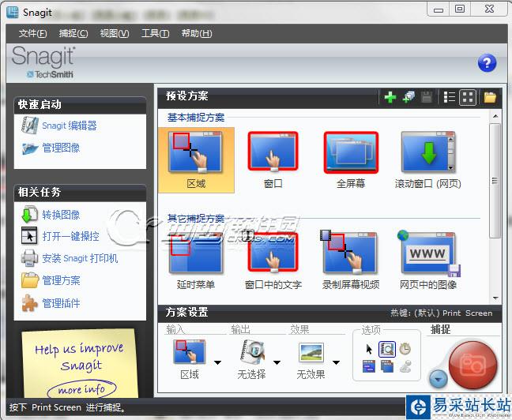This screenshot has width=512, height=420.
Task: Click the profiles list scrollbar thumb
Action: click(x=495, y=181)
